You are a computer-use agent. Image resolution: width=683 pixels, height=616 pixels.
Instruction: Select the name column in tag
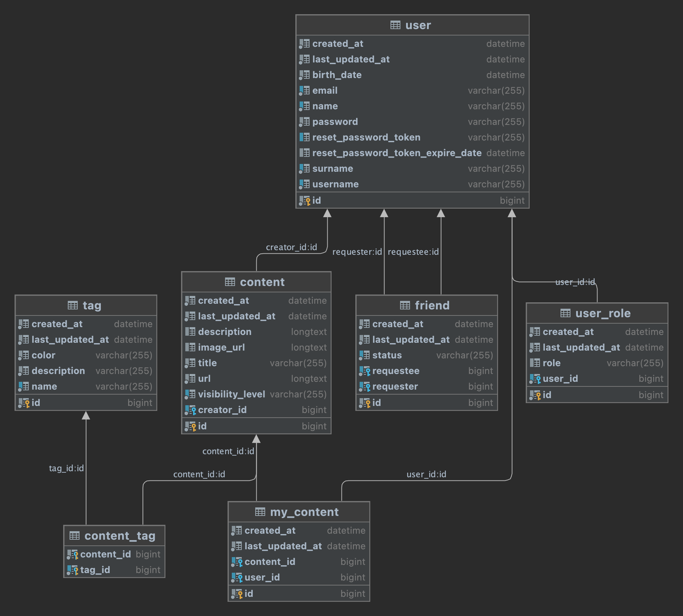pos(86,386)
